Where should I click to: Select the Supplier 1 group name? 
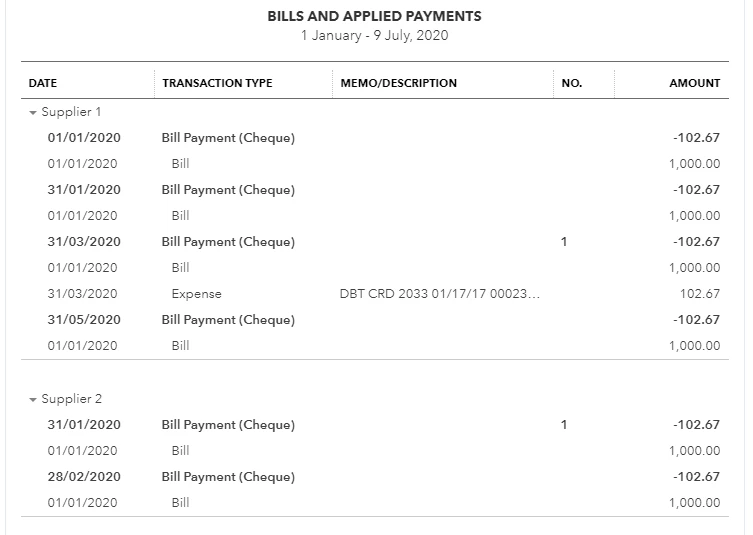(71, 112)
